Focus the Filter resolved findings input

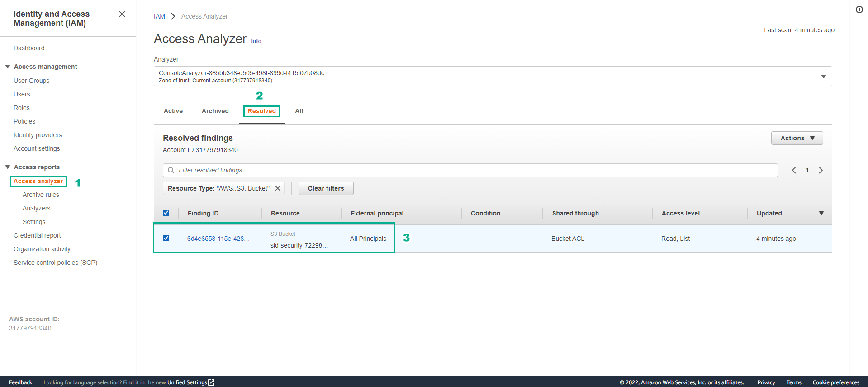click(x=470, y=170)
